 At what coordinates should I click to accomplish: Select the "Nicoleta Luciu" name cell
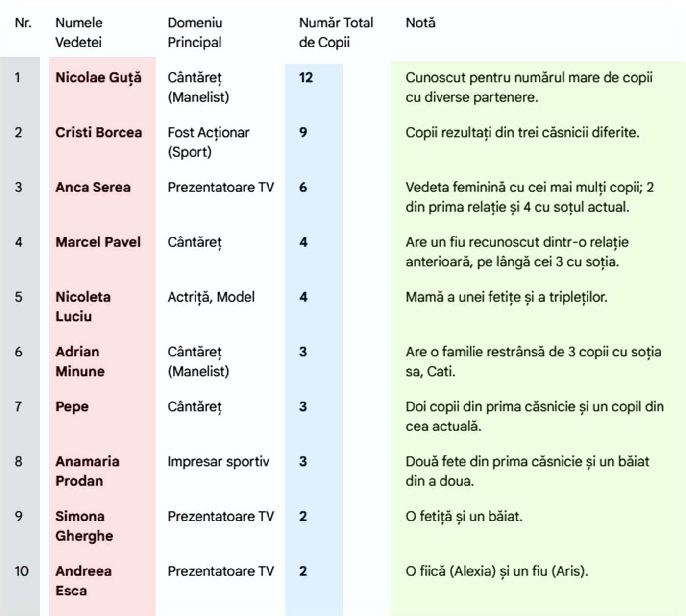coord(83,307)
